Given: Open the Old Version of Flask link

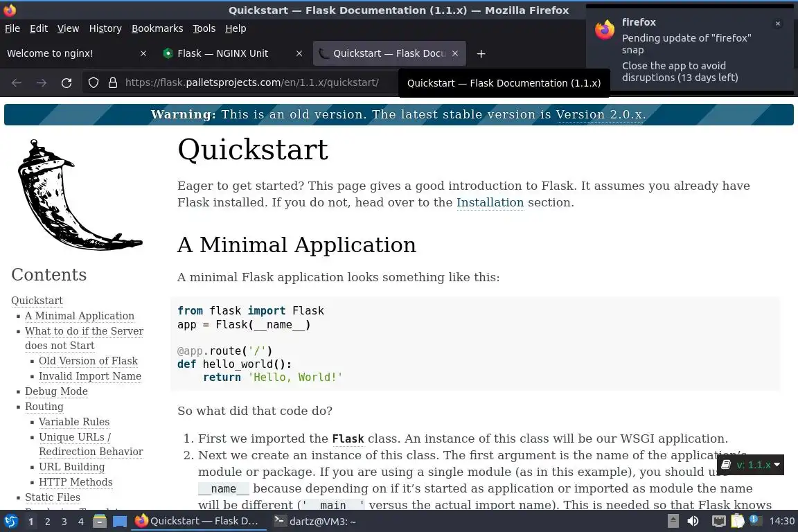Looking at the screenshot, I should tap(88, 361).
